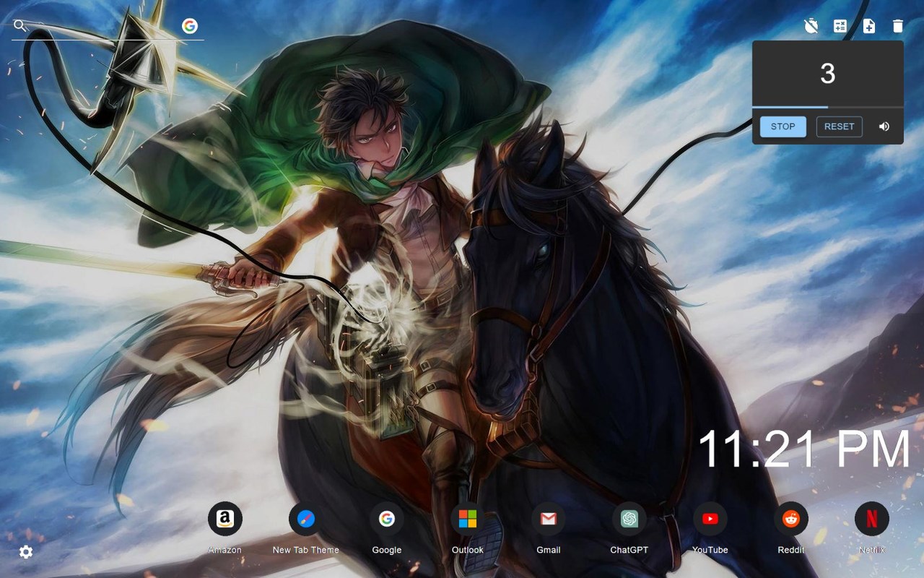Open the YouTube shortcut
Image resolution: width=924 pixels, height=578 pixels.
(x=710, y=527)
